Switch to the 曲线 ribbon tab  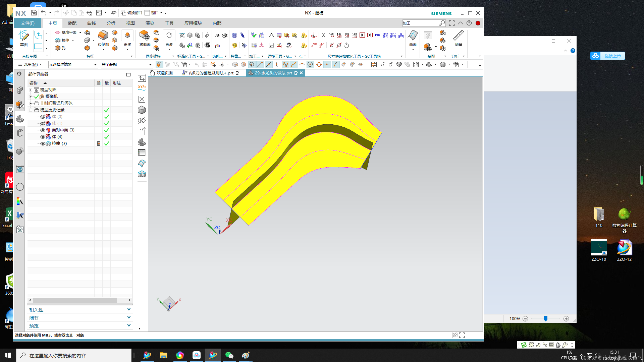click(92, 23)
